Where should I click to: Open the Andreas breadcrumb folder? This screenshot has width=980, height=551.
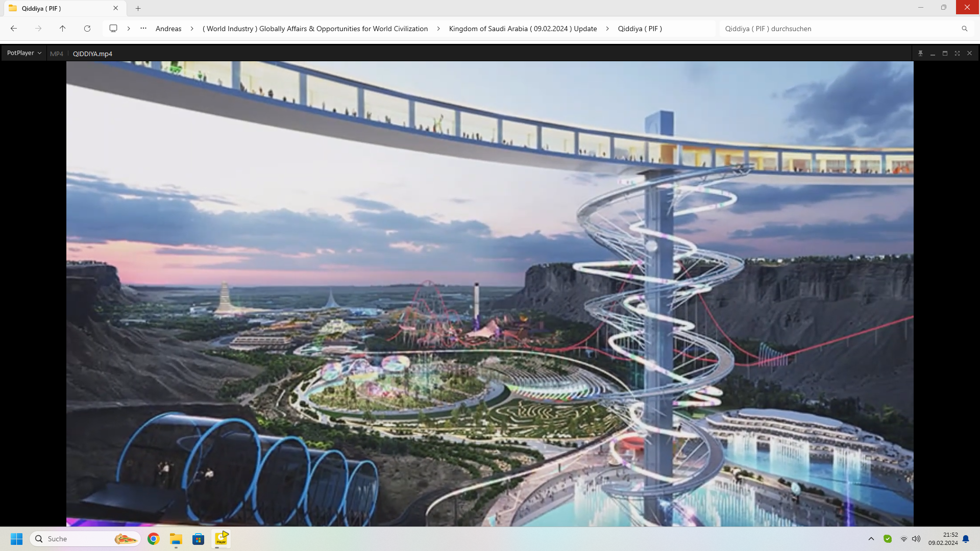pyautogui.click(x=168, y=29)
